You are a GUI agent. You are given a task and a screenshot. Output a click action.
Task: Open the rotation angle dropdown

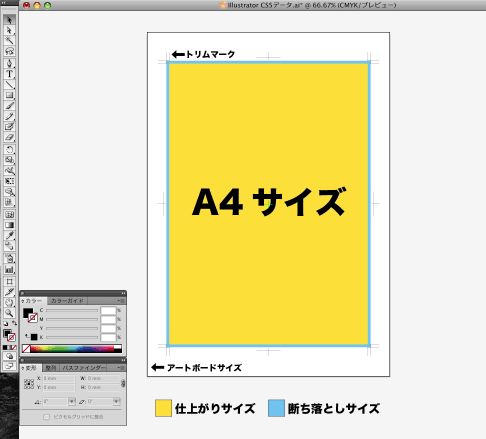point(72,401)
